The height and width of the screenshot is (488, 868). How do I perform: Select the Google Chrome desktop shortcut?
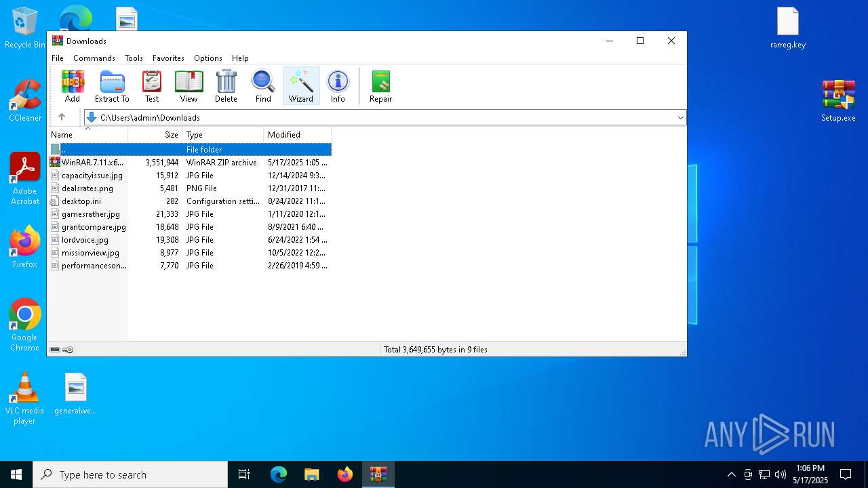coord(25,325)
